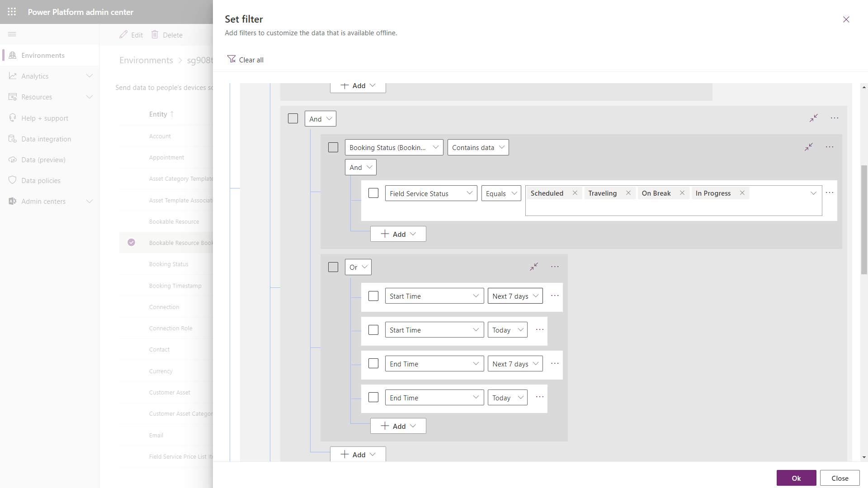Check the Start Time Next 7 days checkbox

tap(373, 296)
